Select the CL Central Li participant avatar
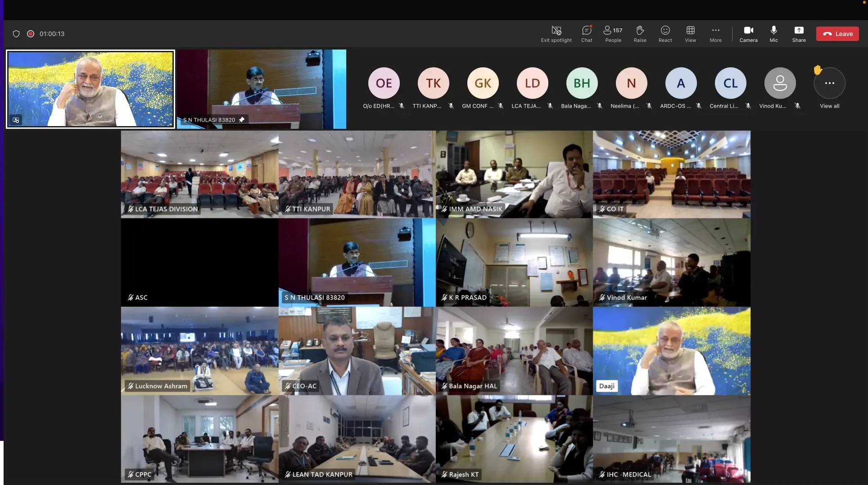Screen dimensions: 868x485 pyautogui.click(x=730, y=83)
